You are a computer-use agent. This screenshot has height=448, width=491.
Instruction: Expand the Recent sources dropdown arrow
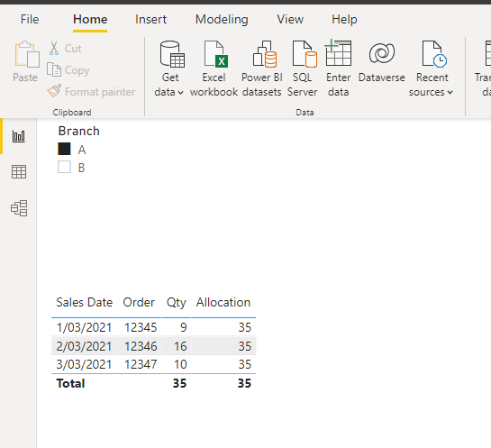click(450, 93)
